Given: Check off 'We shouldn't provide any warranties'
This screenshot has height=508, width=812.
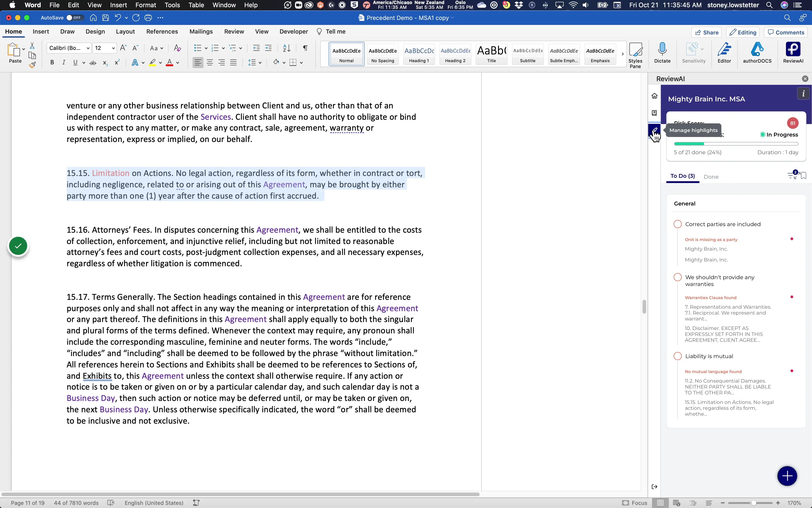Looking at the screenshot, I should pos(677,277).
